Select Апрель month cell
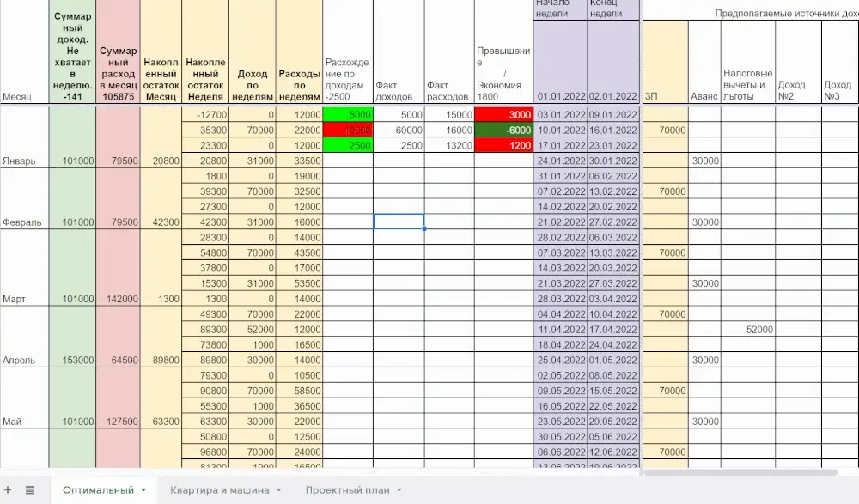Viewport: 859px width, 504px height. click(25, 337)
